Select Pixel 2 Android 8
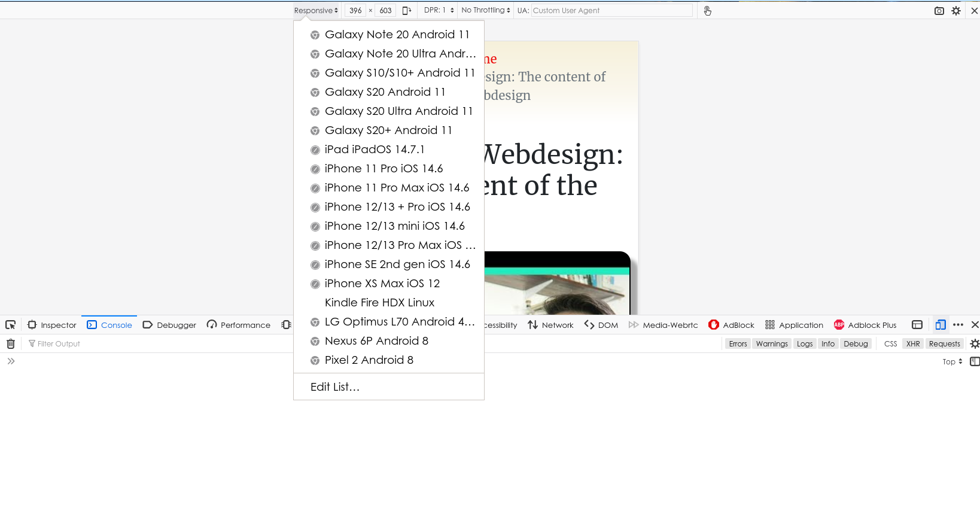 (x=389, y=360)
